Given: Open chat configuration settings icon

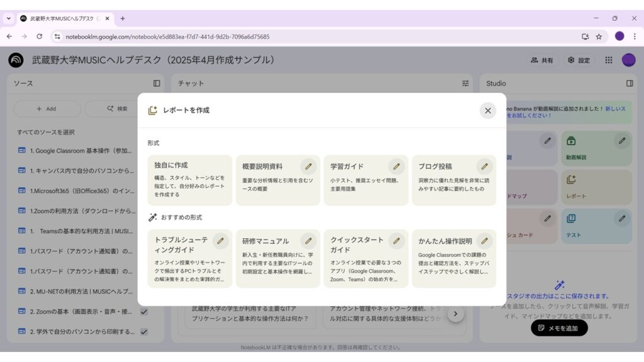Looking at the screenshot, I should [x=465, y=83].
